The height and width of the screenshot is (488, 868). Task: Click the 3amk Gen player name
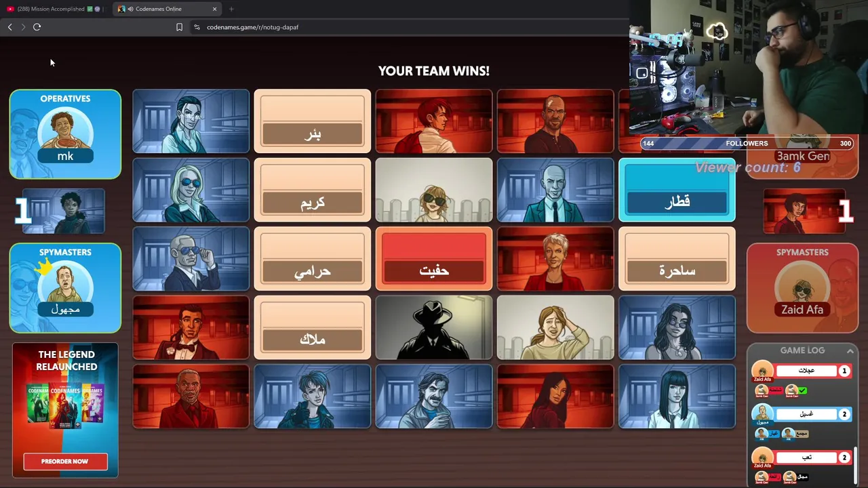[803, 157]
